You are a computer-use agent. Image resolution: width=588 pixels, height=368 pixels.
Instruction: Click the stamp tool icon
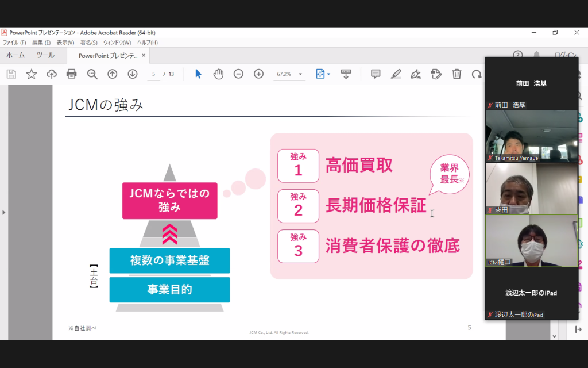[x=436, y=74]
